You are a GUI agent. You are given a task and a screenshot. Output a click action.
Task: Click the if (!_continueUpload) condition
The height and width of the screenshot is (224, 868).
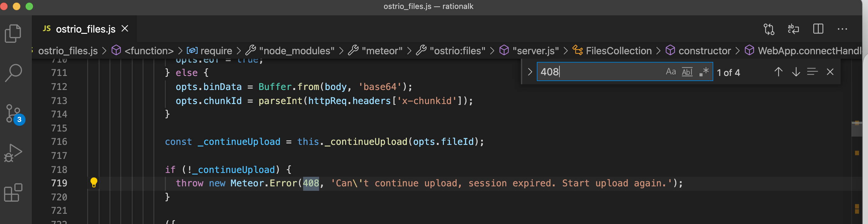pyautogui.click(x=222, y=169)
